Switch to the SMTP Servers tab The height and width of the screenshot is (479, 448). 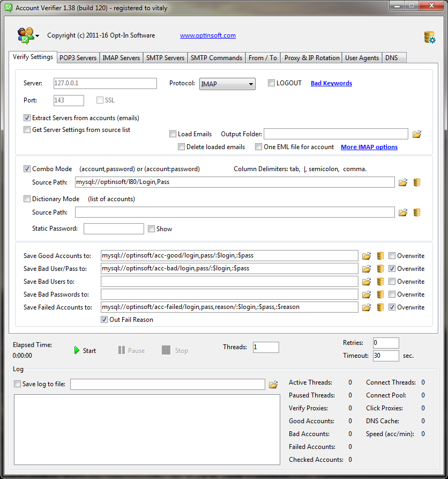point(165,58)
